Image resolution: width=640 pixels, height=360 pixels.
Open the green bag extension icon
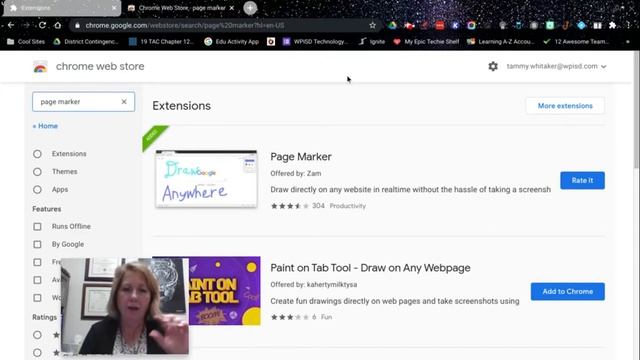550,25
